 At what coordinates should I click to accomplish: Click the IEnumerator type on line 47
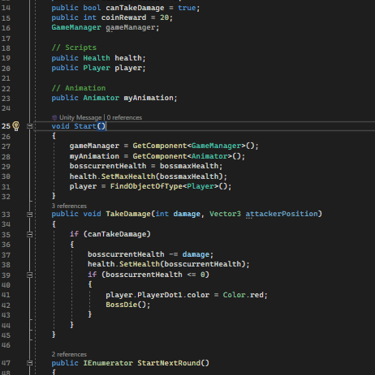[x=108, y=363]
